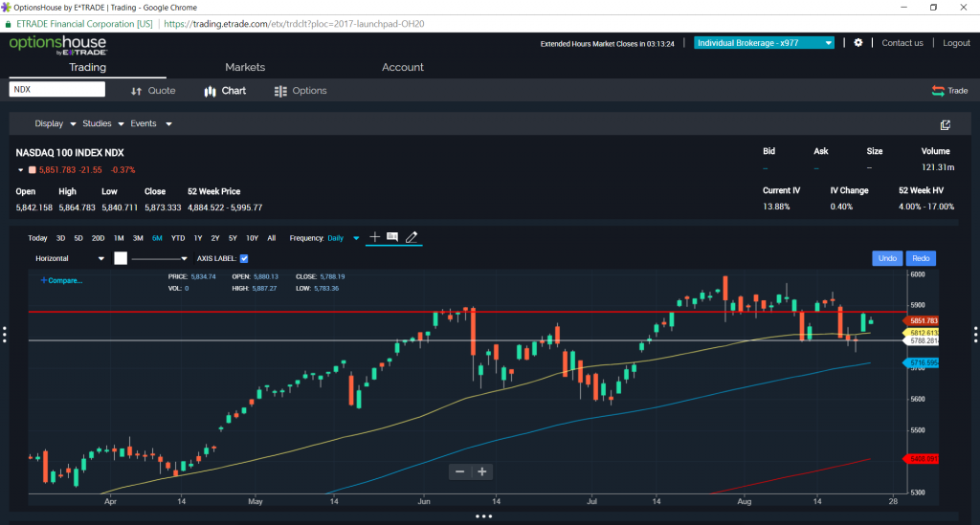Click the Compare link on chart

tap(61, 280)
